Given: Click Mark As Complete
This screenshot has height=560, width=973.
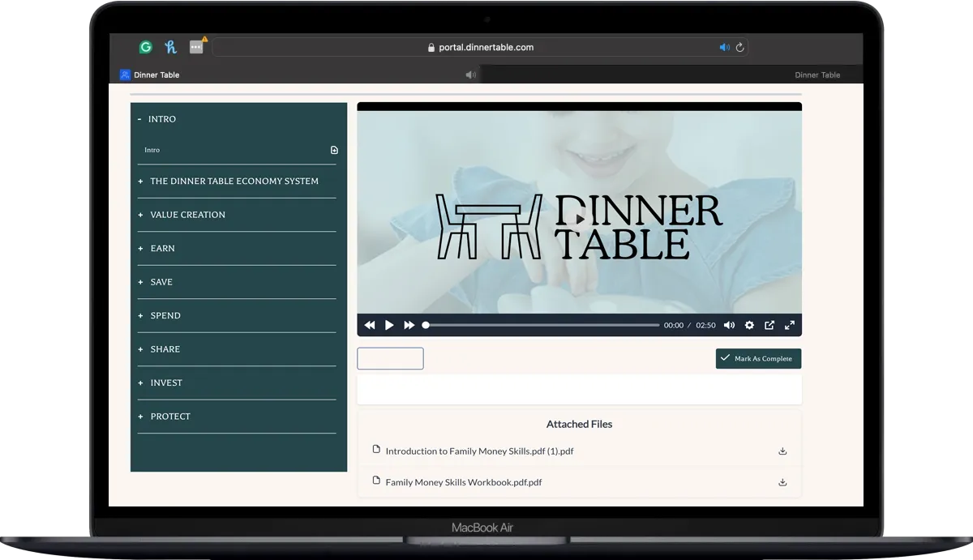Looking at the screenshot, I should [758, 358].
